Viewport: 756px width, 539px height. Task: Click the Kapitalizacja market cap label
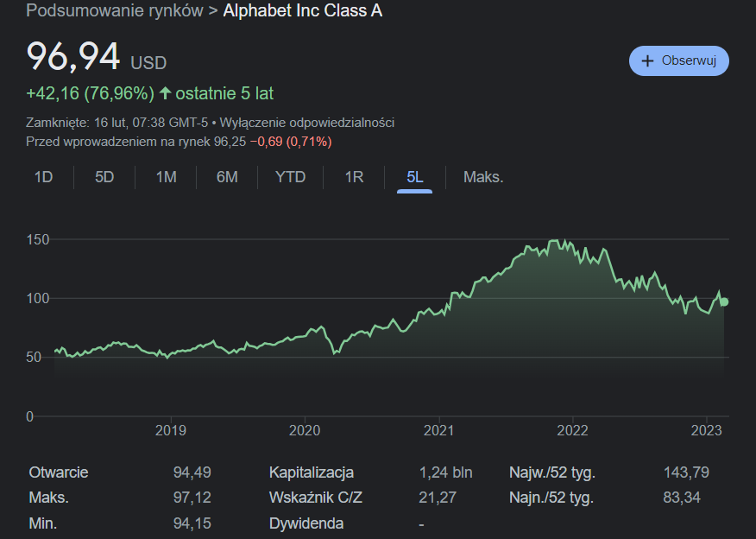click(312, 472)
